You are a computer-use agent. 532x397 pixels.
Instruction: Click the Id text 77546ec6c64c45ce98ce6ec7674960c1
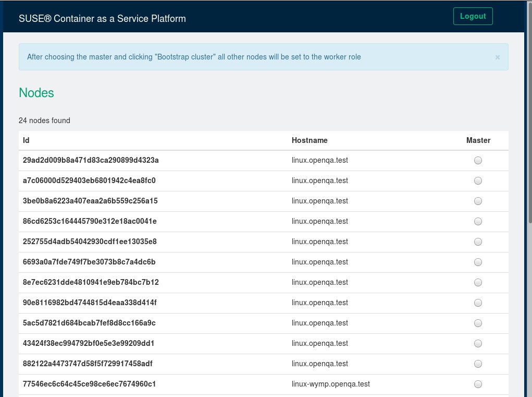(89, 384)
